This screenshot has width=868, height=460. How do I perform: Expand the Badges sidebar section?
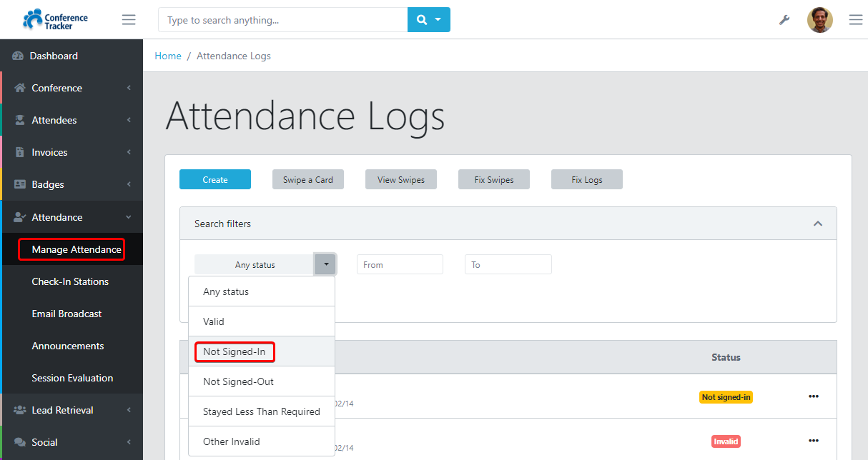point(129,184)
